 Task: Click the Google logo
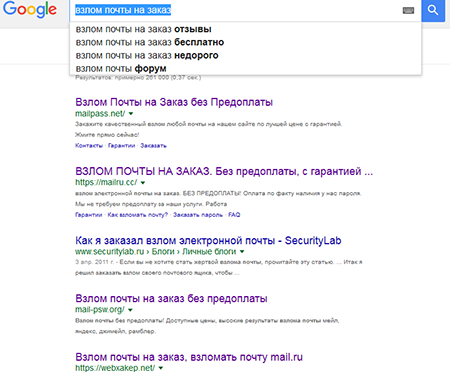[30, 10]
